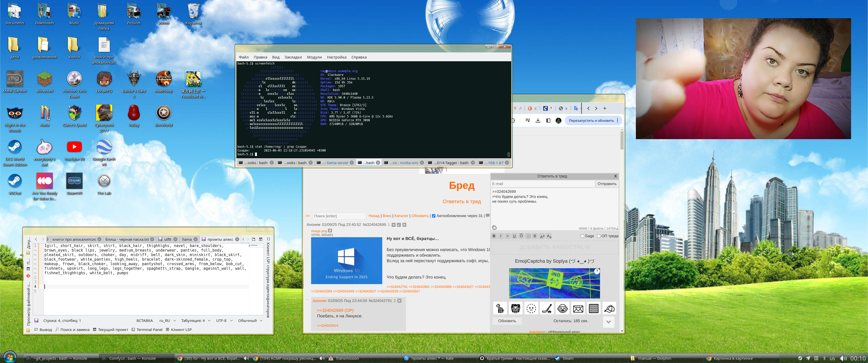Open the browser side panel icon
The image size is (868, 363).
point(548,120)
